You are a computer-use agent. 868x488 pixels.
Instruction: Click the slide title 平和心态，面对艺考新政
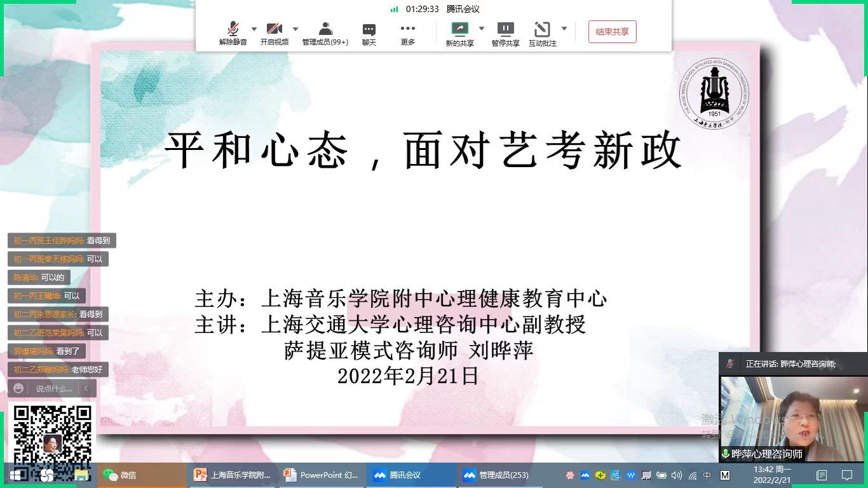pos(423,151)
